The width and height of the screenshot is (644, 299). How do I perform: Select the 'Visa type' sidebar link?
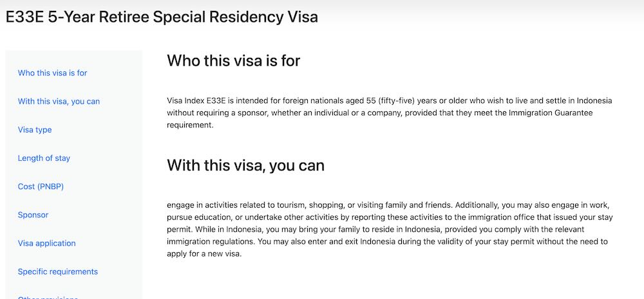click(x=35, y=130)
